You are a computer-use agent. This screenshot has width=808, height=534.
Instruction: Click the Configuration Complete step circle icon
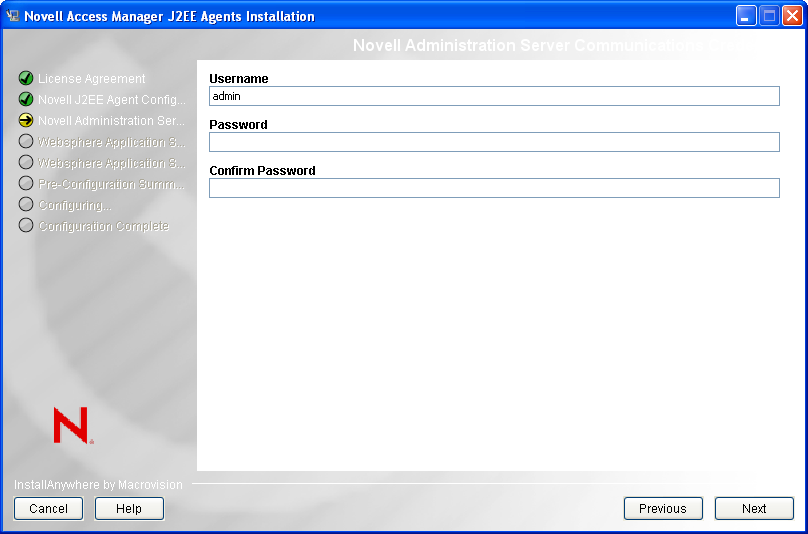tap(26, 225)
